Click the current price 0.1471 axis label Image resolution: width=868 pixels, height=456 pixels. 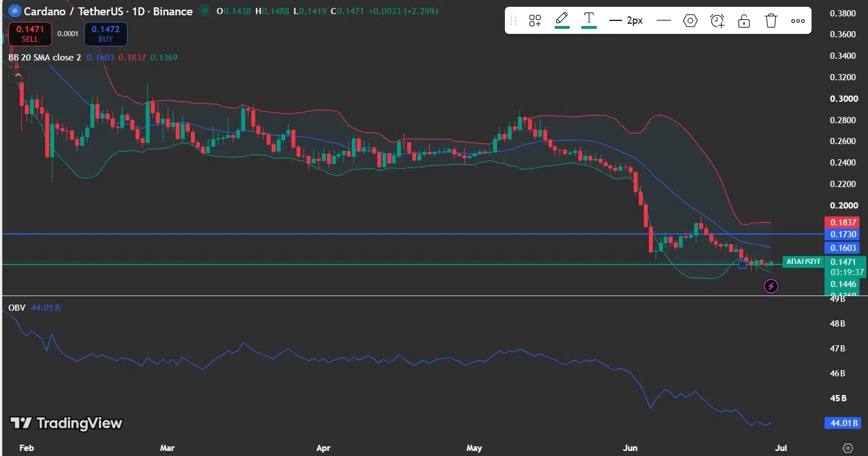click(x=843, y=262)
